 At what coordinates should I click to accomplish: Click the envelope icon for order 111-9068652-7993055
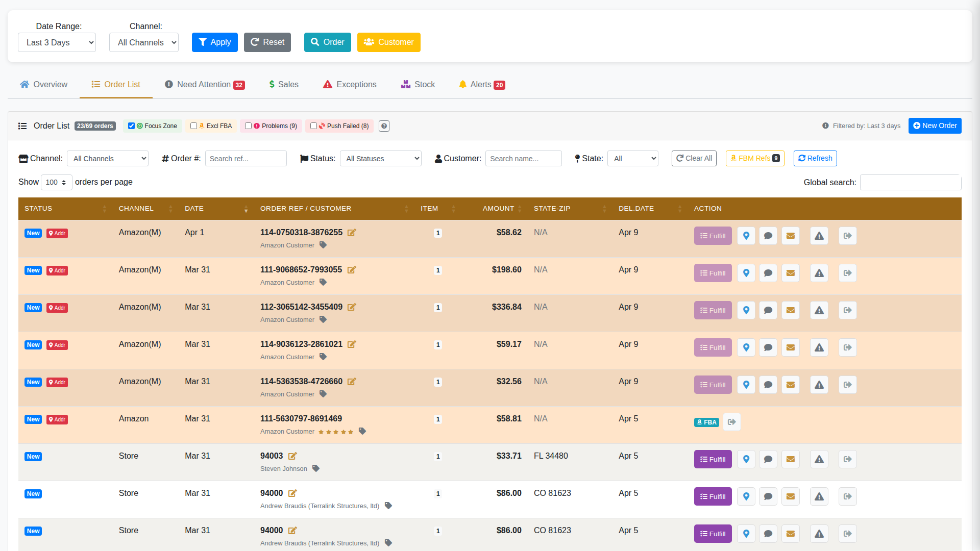point(790,272)
